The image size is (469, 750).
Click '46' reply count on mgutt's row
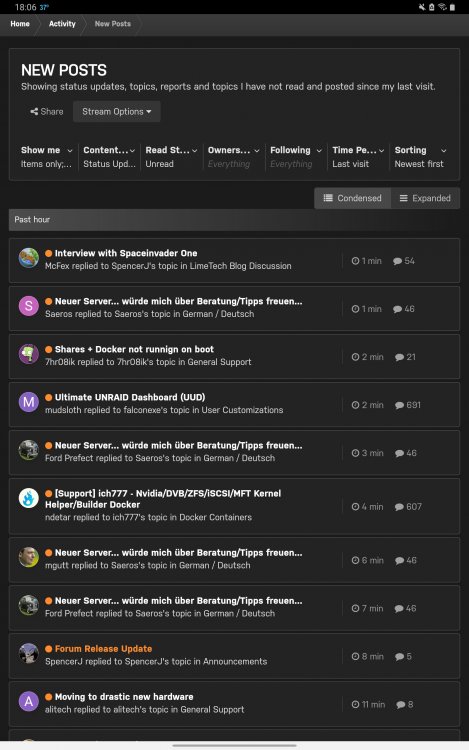[x=411, y=560]
